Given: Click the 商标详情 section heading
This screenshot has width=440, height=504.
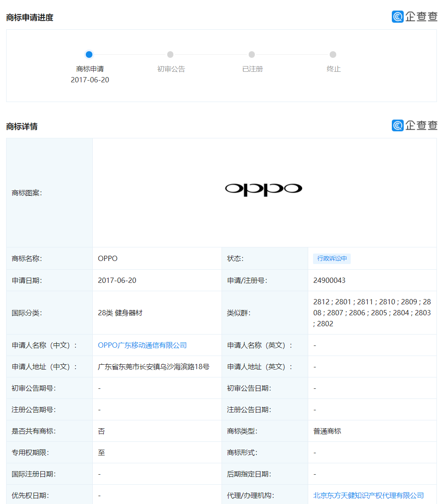Looking at the screenshot, I should pos(22,126).
